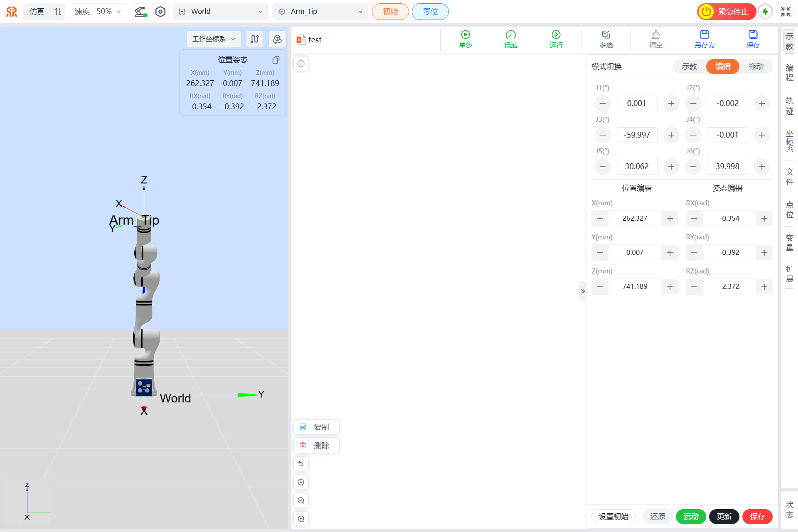Click the single-step (单步) run icon
This screenshot has width=798, height=532.
(x=465, y=35)
